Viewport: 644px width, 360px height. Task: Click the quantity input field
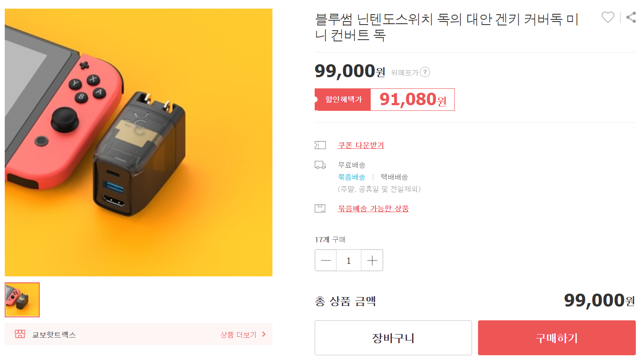point(349,260)
